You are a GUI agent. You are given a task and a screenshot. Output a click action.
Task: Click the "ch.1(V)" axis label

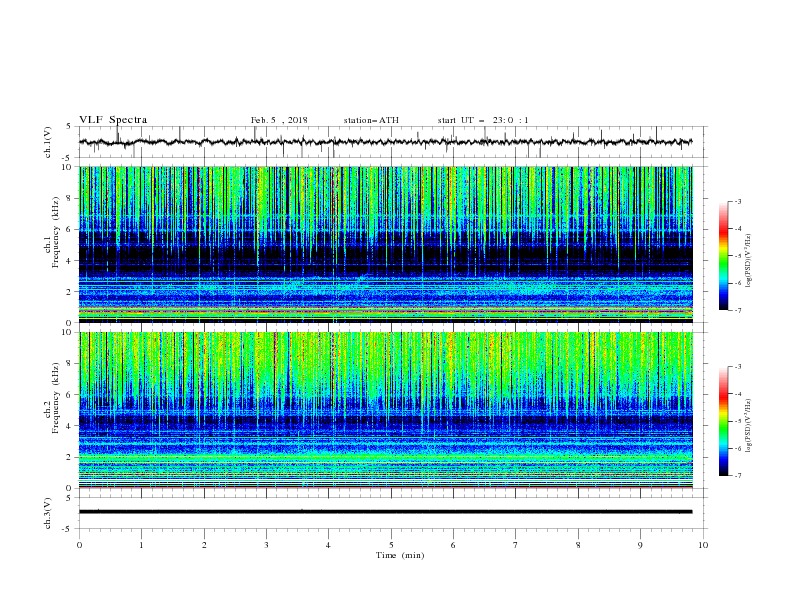[x=48, y=142]
